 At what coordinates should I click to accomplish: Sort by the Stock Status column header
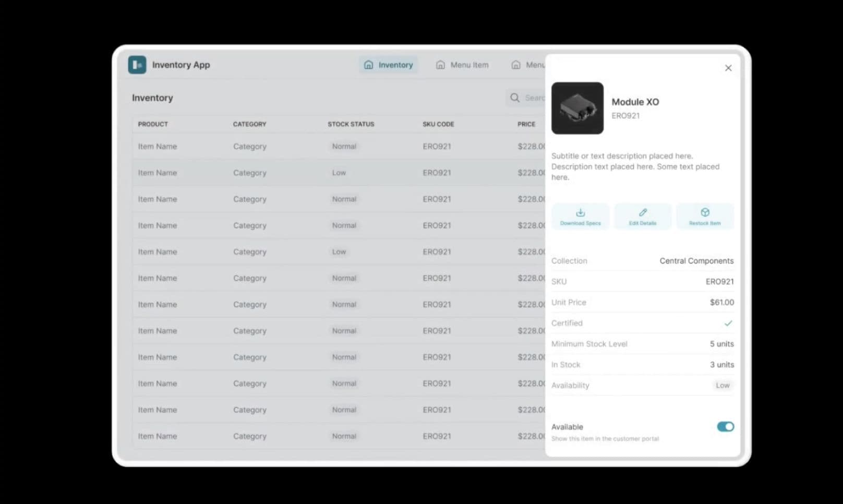[351, 124]
